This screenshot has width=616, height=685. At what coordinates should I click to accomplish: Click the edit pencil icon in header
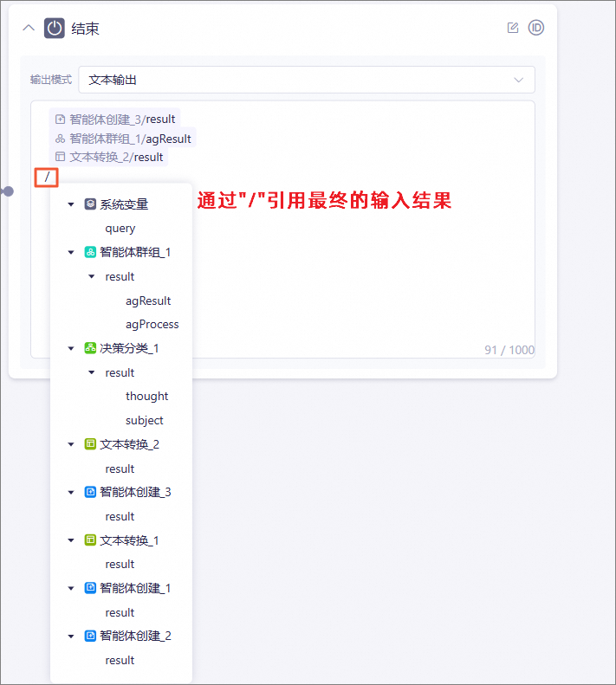point(512,28)
